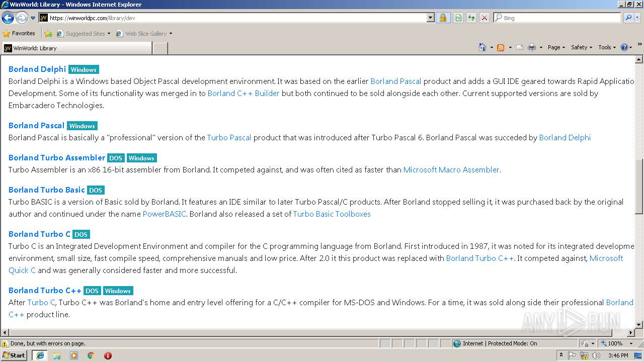The height and width of the screenshot is (362, 644).
Task: Click the Windows tag beside Borland Pascal
Action: pyautogui.click(x=82, y=126)
